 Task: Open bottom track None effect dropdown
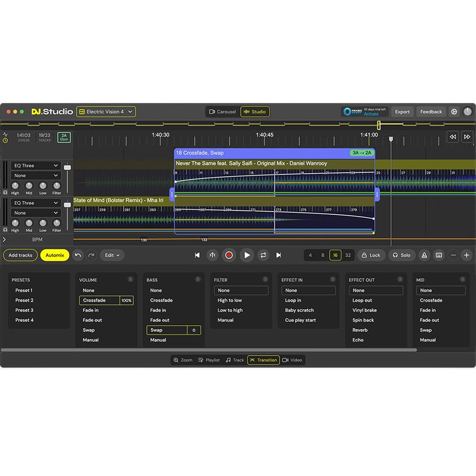pyautogui.click(x=36, y=213)
